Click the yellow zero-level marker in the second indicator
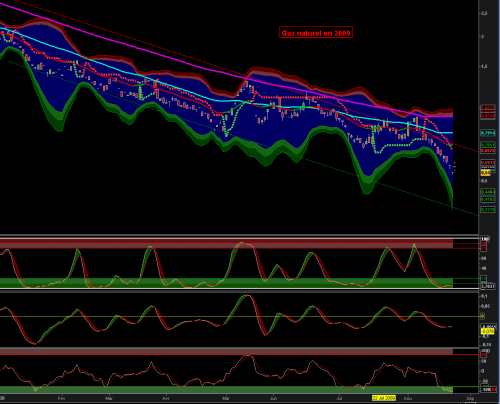 [482, 316]
